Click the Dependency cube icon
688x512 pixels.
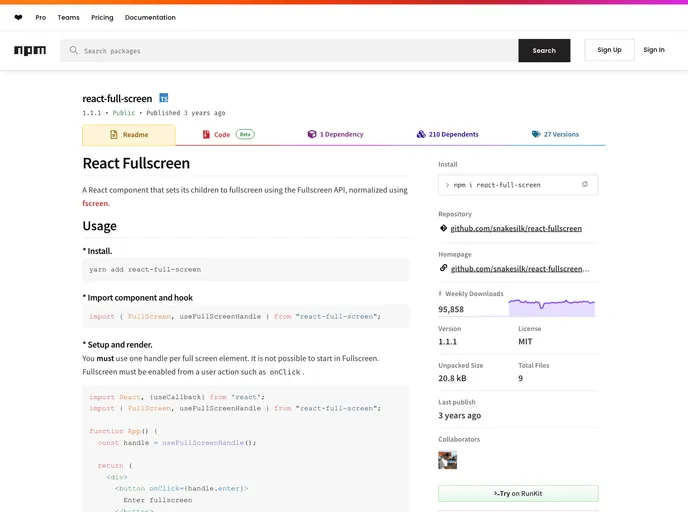coord(312,134)
